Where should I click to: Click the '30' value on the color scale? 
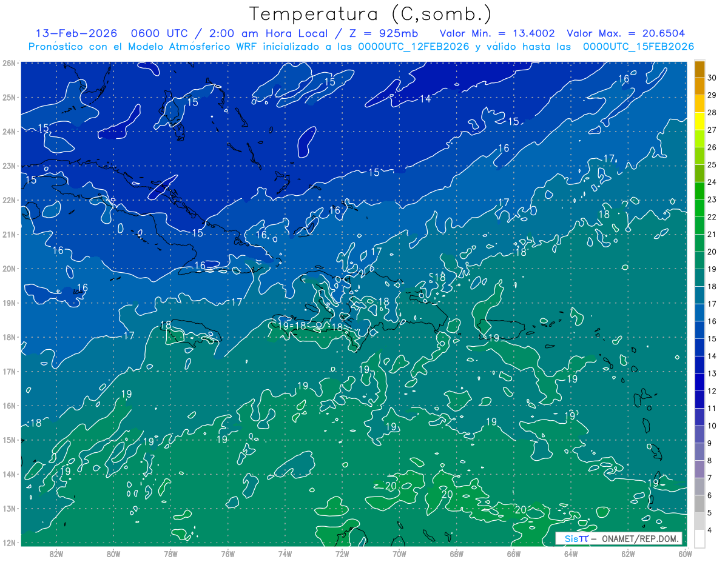712,78
